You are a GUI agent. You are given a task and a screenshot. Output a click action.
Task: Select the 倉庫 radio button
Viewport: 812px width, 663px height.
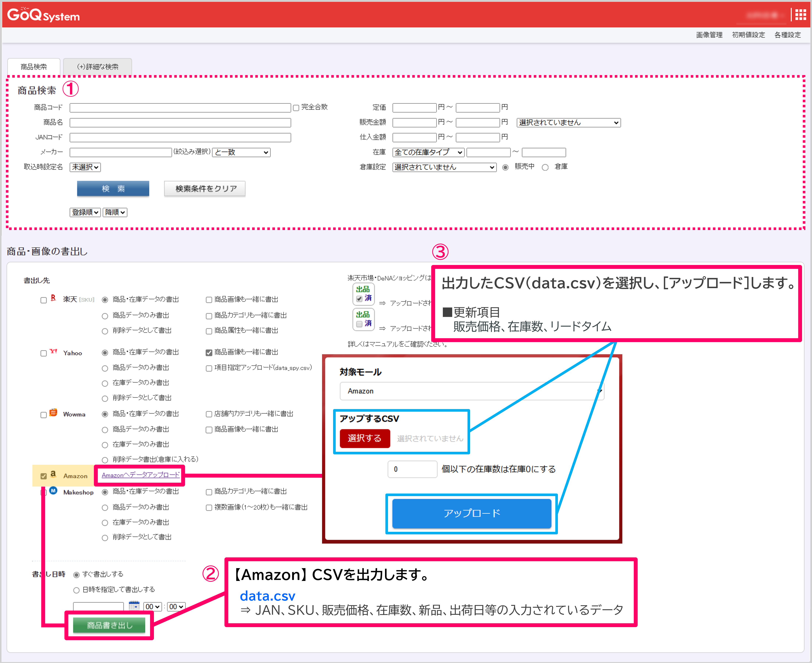(545, 167)
